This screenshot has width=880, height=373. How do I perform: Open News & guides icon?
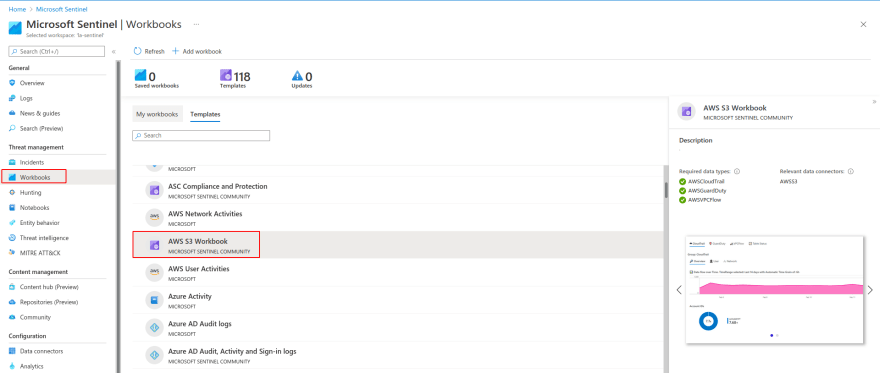pos(12,113)
